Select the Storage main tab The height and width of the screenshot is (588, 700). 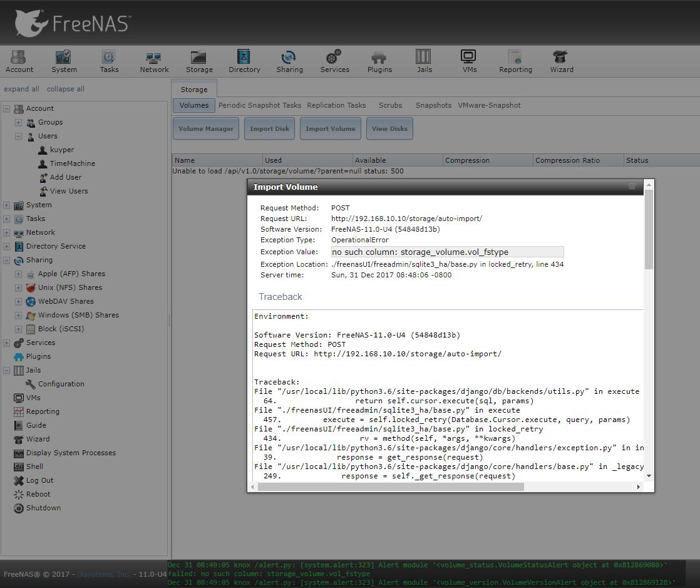click(193, 90)
